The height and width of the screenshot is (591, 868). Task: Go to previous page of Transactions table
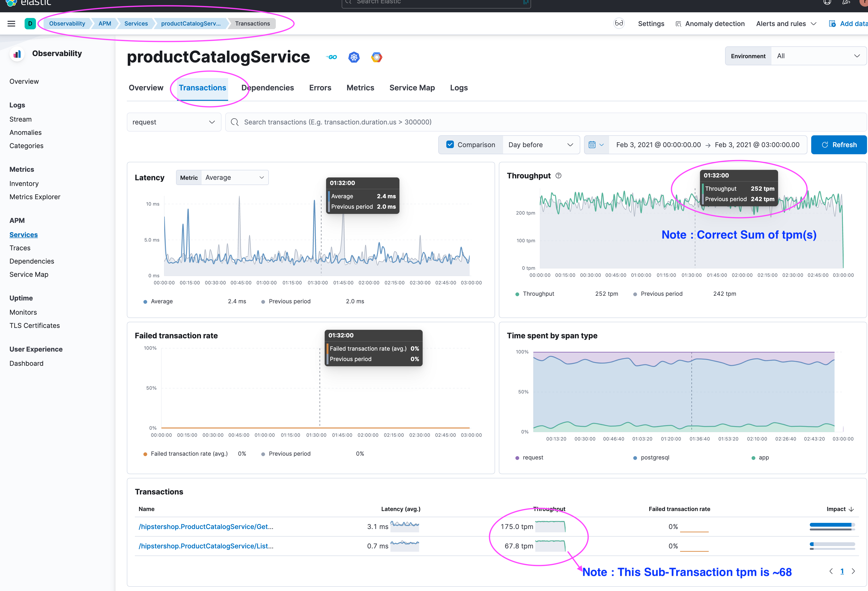[x=831, y=571]
